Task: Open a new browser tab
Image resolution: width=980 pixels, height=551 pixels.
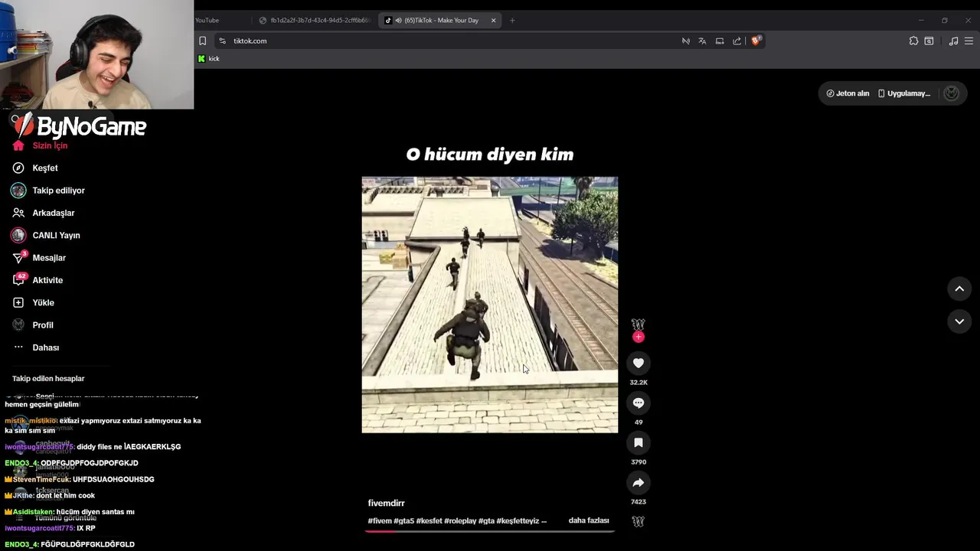Action: pos(512,20)
